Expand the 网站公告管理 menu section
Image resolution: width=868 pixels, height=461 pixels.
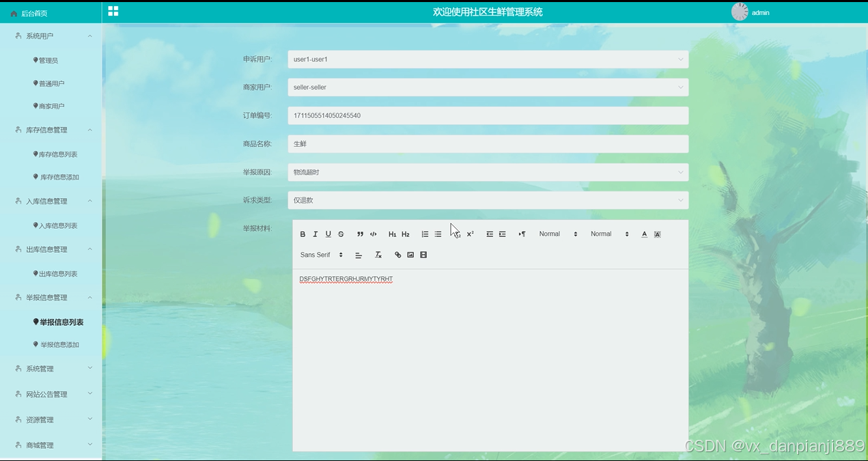pyautogui.click(x=51, y=394)
